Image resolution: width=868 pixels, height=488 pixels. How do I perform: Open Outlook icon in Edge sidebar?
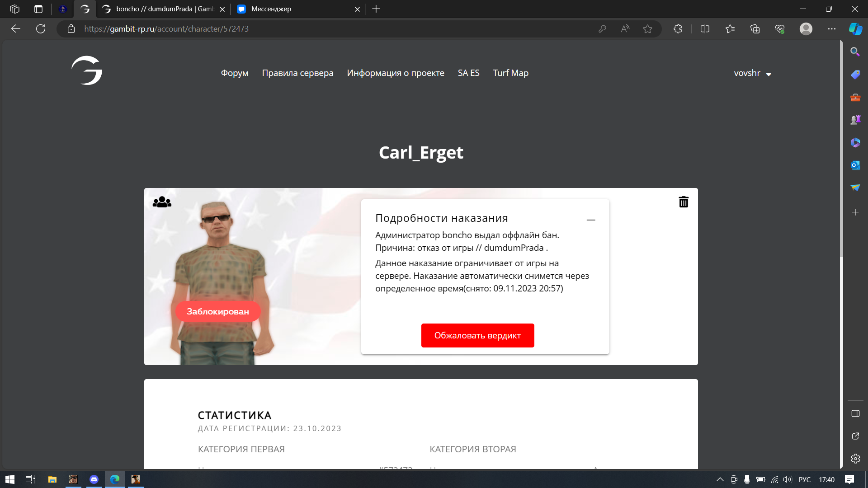(855, 165)
